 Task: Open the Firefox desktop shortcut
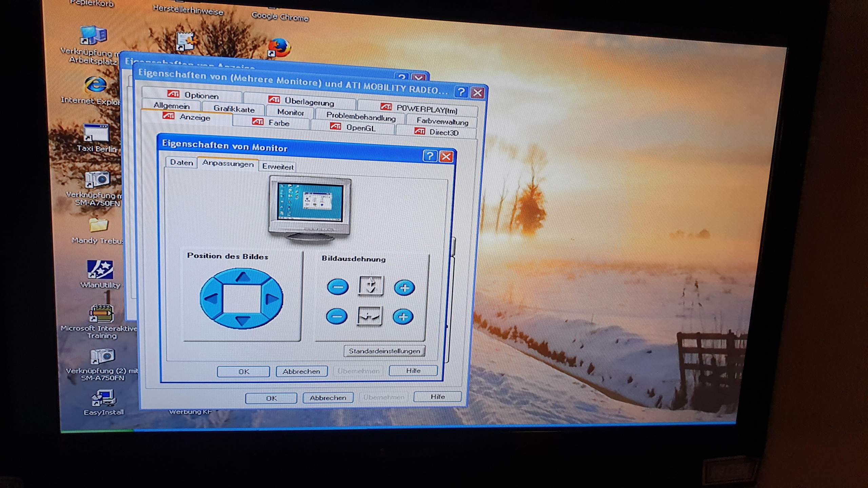[279, 47]
